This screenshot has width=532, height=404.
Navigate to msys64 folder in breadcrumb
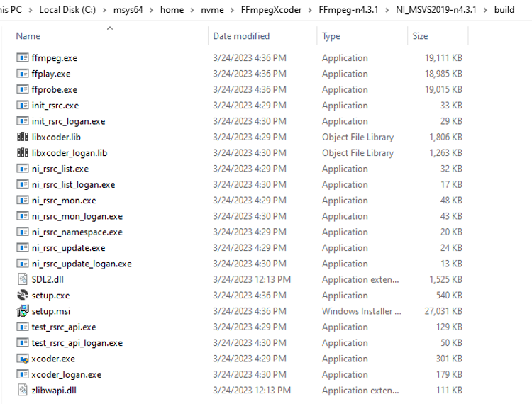pos(128,9)
